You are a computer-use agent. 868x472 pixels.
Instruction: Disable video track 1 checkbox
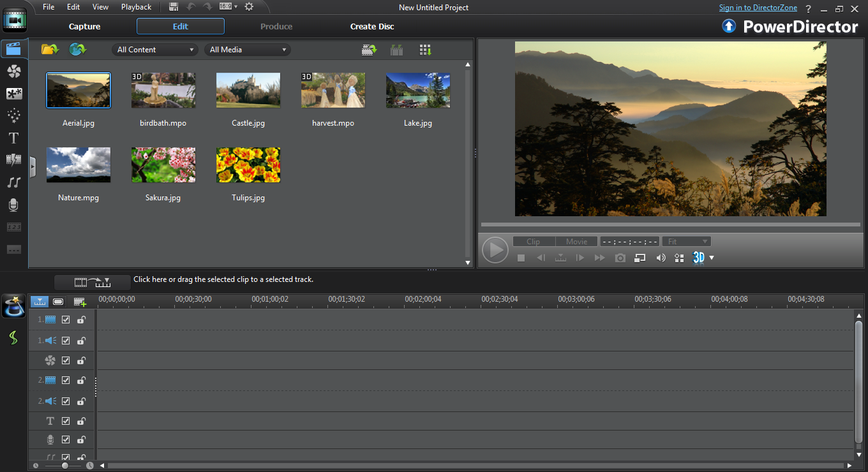pyautogui.click(x=66, y=320)
